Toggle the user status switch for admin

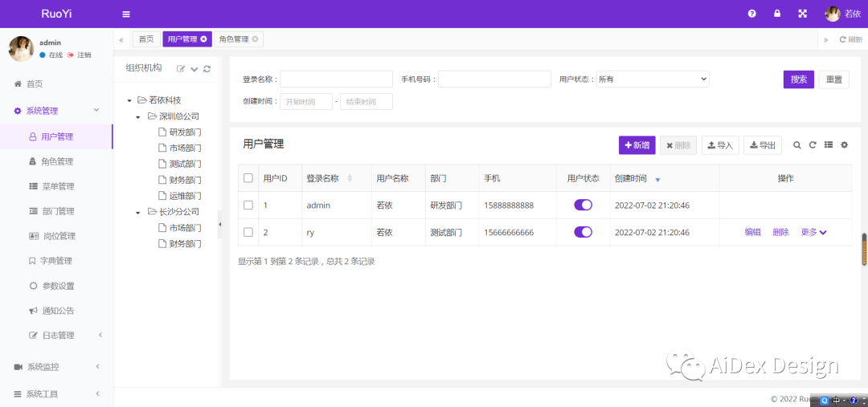pyautogui.click(x=583, y=206)
